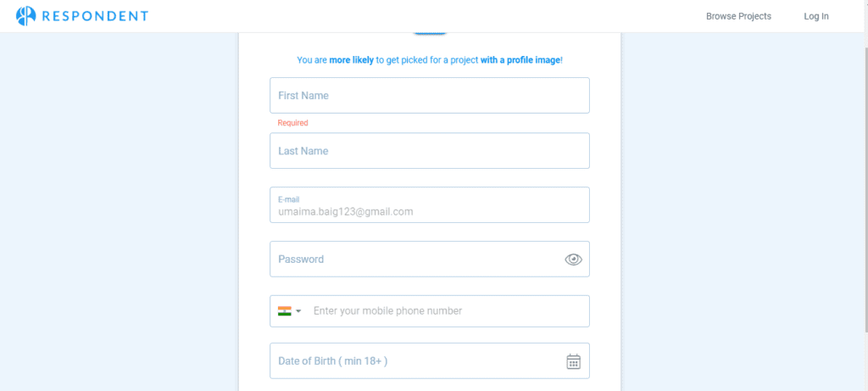This screenshot has height=391, width=868.
Task: Click the partially hidden button above the tip
Action: [430, 33]
